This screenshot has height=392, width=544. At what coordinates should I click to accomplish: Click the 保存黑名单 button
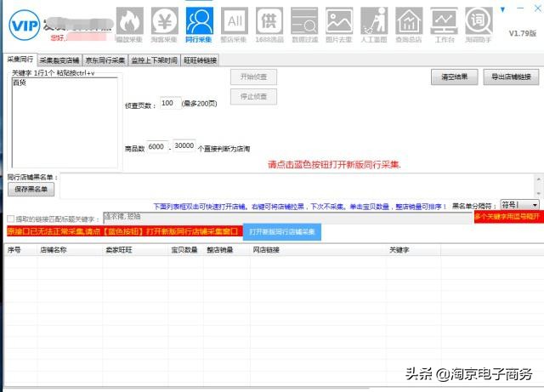click(31, 190)
